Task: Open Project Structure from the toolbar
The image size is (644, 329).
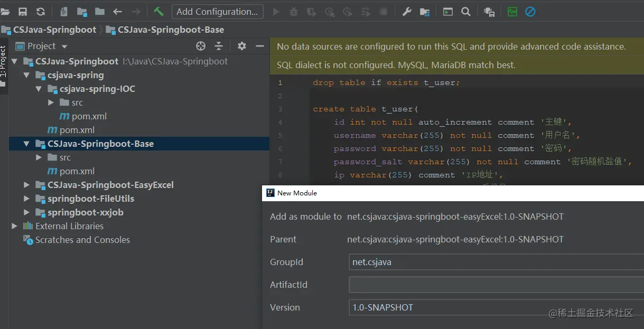Action: 425,12
